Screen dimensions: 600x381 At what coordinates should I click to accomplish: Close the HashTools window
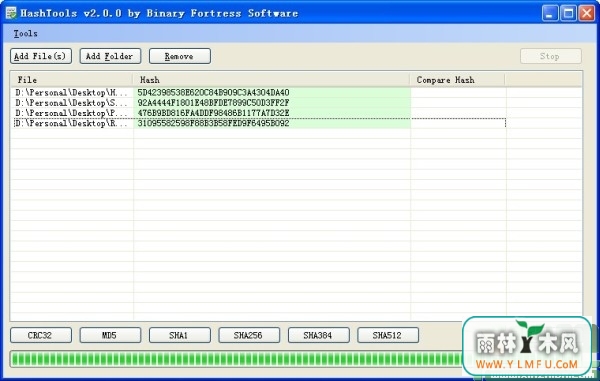click(x=587, y=14)
